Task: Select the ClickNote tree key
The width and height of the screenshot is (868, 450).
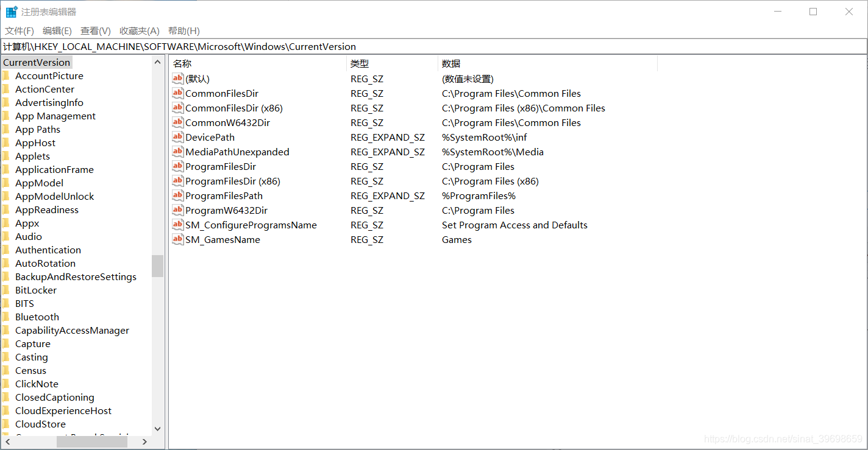Action: pyautogui.click(x=37, y=384)
